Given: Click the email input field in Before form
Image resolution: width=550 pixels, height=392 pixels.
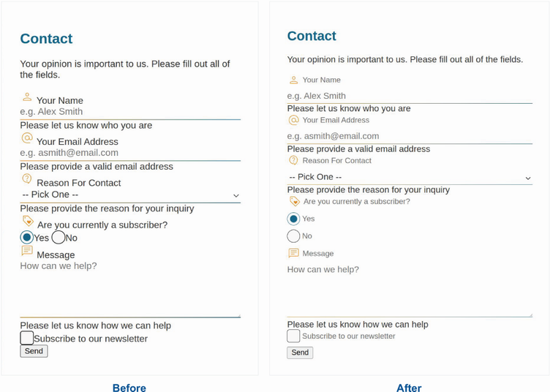Looking at the screenshot, I should pyautogui.click(x=130, y=153).
